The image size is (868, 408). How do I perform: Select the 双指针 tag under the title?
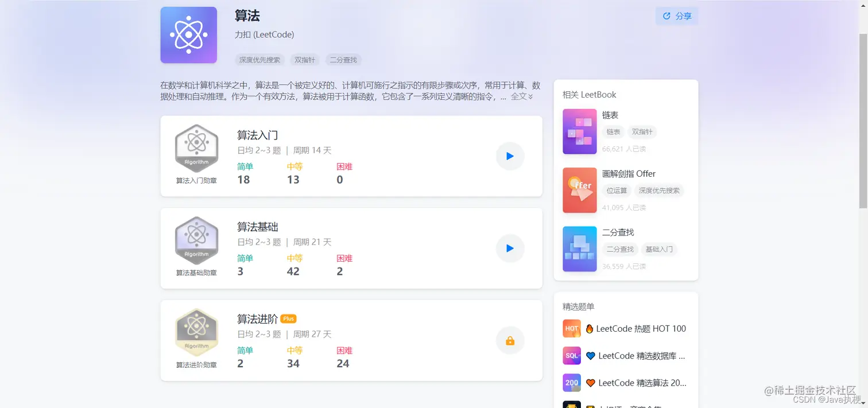305,60
